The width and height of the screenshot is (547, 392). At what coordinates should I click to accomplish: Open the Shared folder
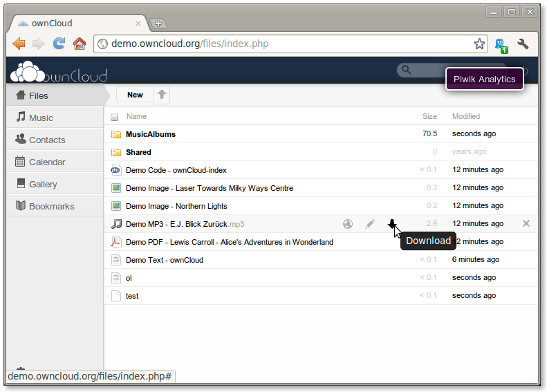pyautogui.click(x=138, y=152)
